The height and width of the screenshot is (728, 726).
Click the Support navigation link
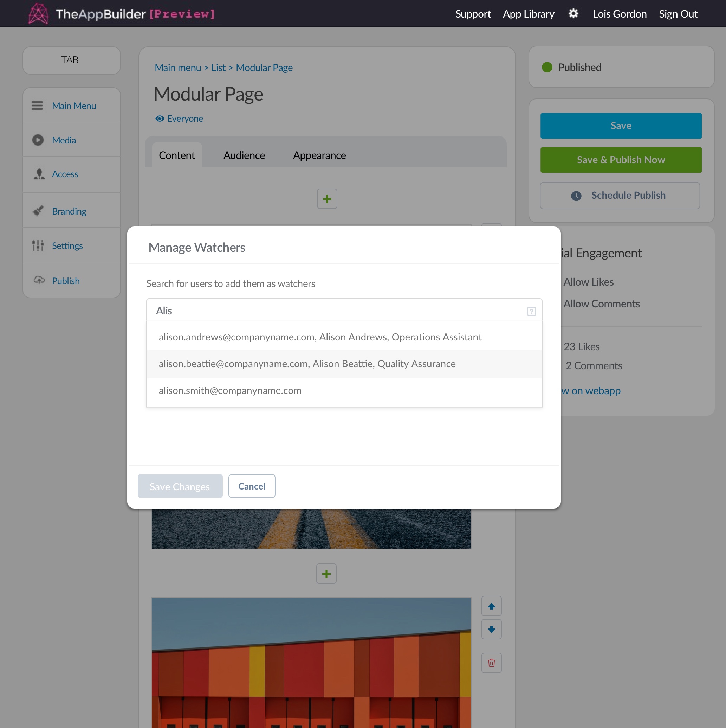coord(472,13)
